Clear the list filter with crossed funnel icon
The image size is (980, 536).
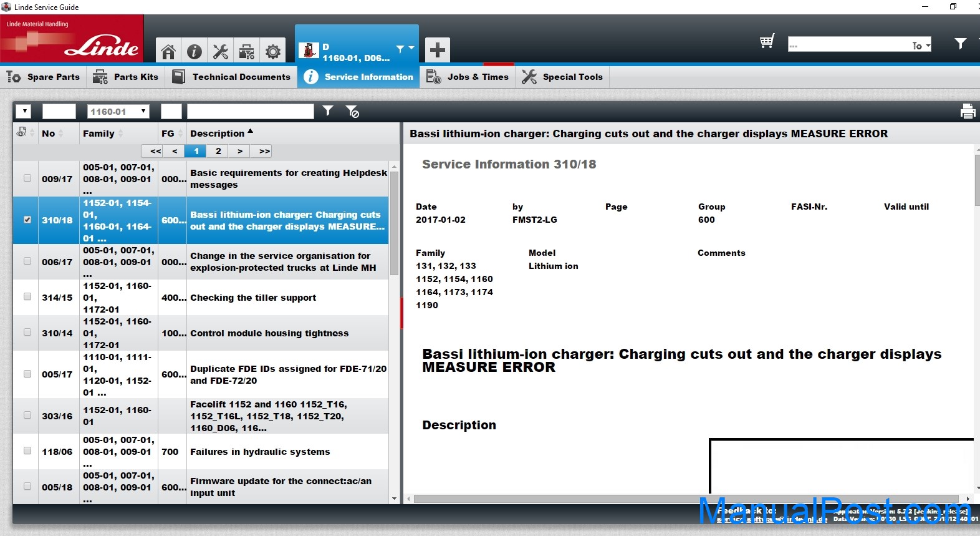352,111
